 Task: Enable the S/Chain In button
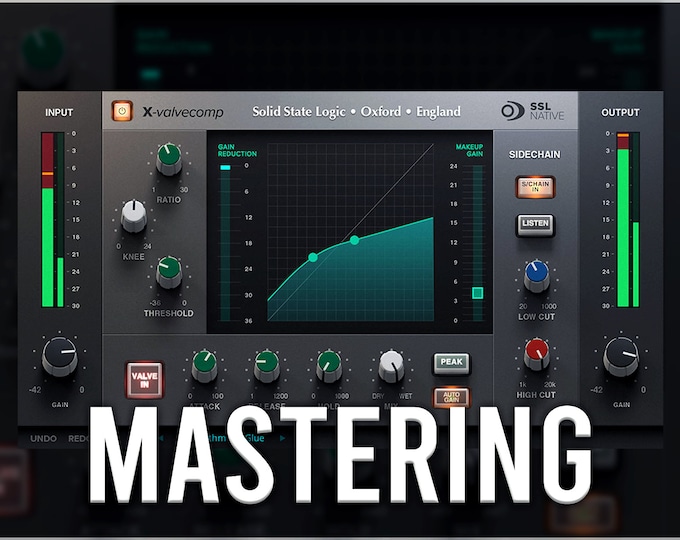coord(535,187)
